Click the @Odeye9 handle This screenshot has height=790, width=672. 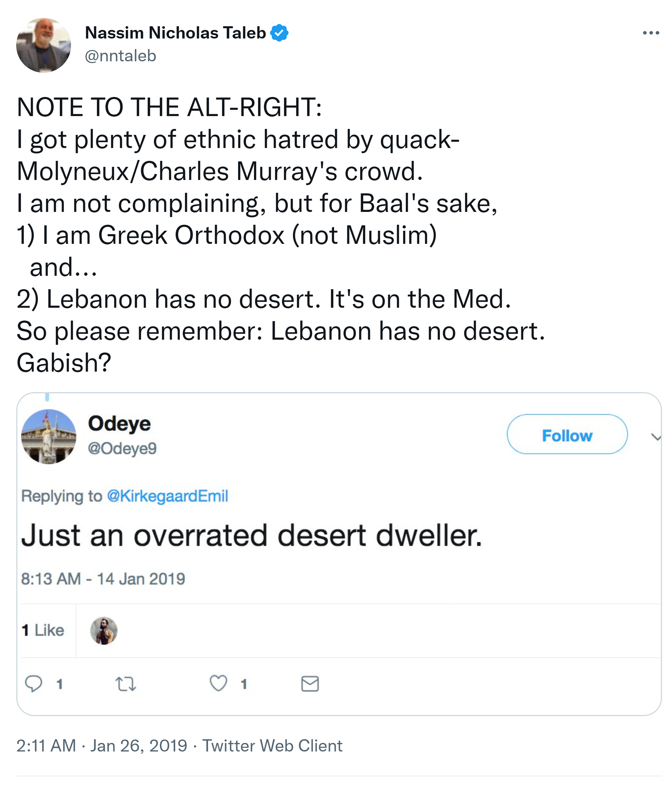click(x=122, y=448)
